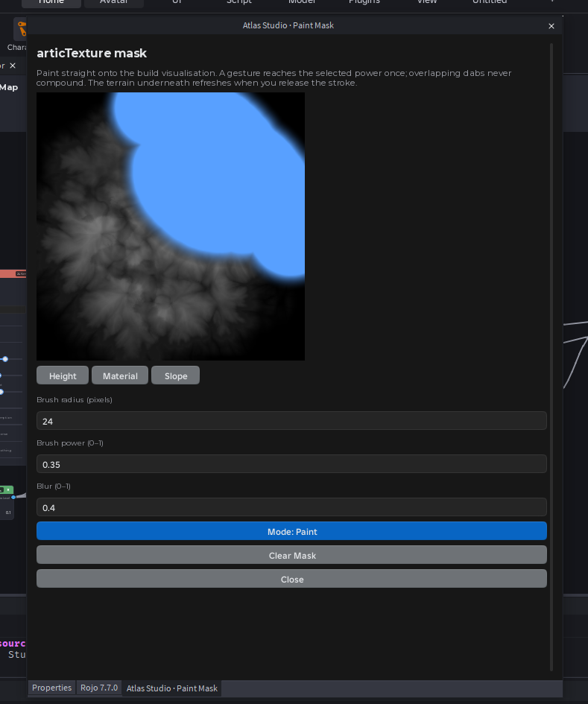The image size is (588, 704).
Task: Select the Material visualisation button
Action: [120, 375]
